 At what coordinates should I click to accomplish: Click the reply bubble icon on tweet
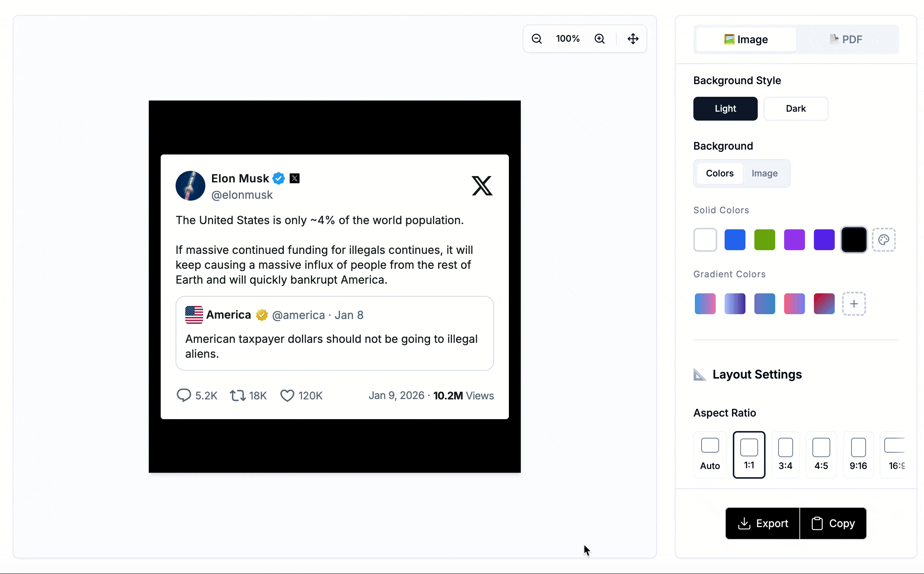pyautogui.click(x=184, y=396)
